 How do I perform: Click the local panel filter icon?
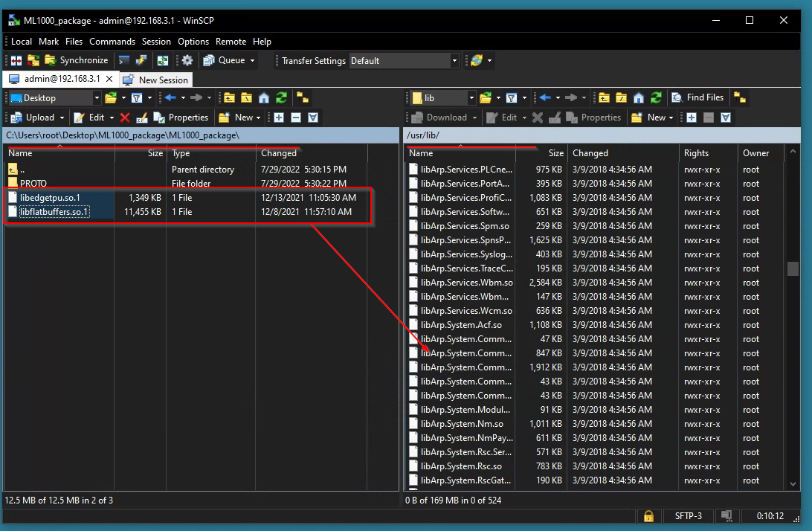coord(137,98)
